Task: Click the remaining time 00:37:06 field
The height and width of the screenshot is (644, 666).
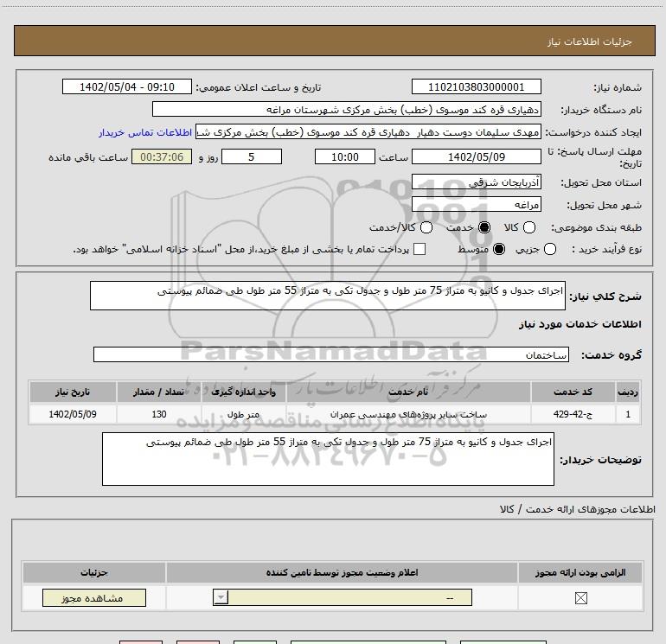Action: click(162, 157)
